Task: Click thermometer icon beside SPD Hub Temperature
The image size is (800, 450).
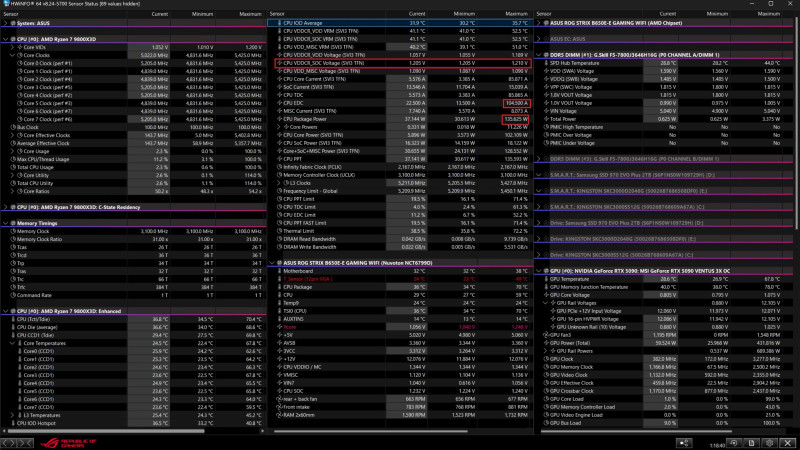Action: [x=546, y=63]
